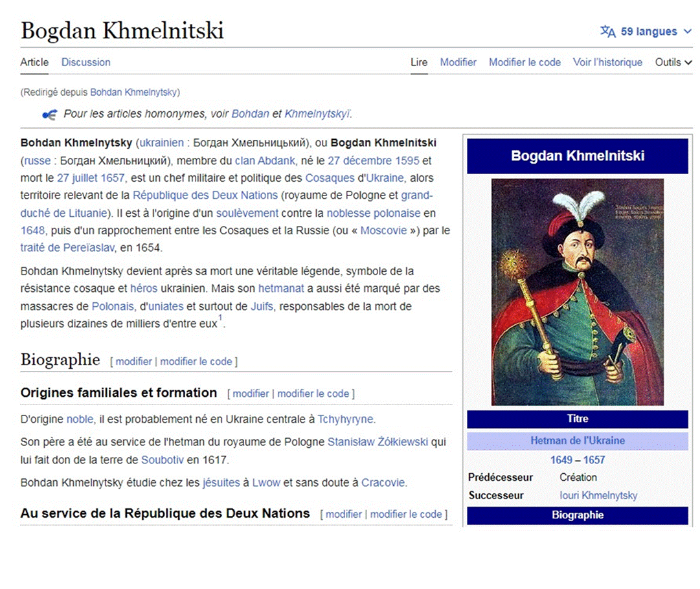This screenshot has height=589, width=700.
Task: Open the Lwow link
Action: [x=266, y=483]
